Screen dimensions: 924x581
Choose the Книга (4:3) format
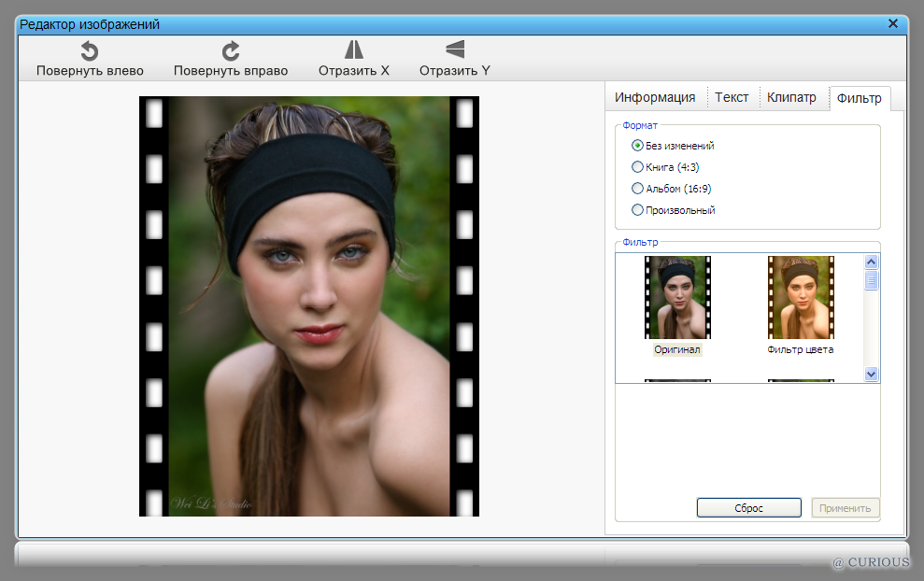(x=638, y=167)
